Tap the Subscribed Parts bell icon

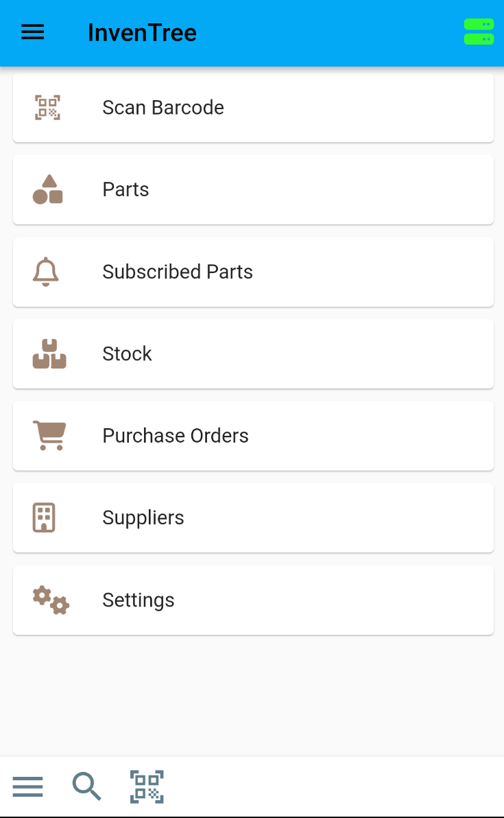[46, 272]
